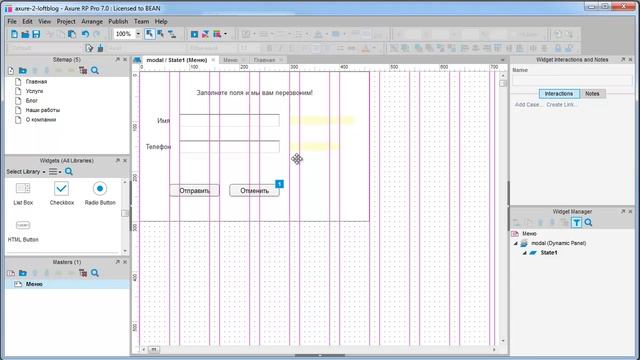Click the Masters delete icon

point(83,273)
